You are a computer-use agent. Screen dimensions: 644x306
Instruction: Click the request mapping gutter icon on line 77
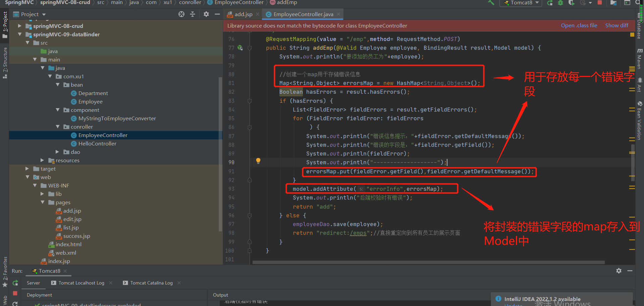coord(240,48)
